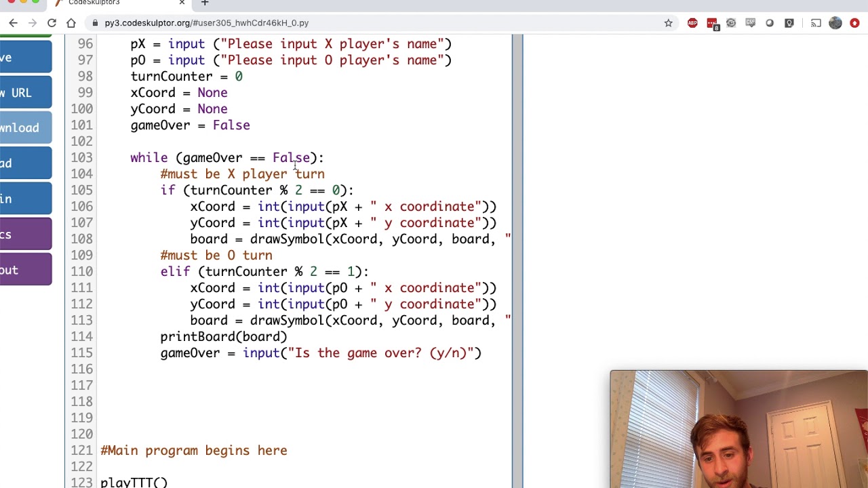
Task: View site info via the lock icon
Action: [x=94, y=23]
